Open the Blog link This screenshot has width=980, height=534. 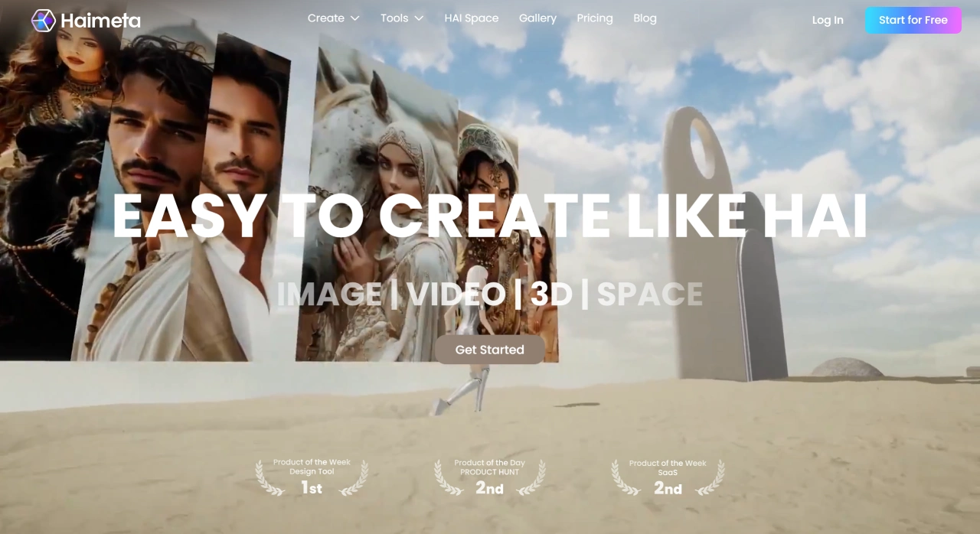coord(645,18)
